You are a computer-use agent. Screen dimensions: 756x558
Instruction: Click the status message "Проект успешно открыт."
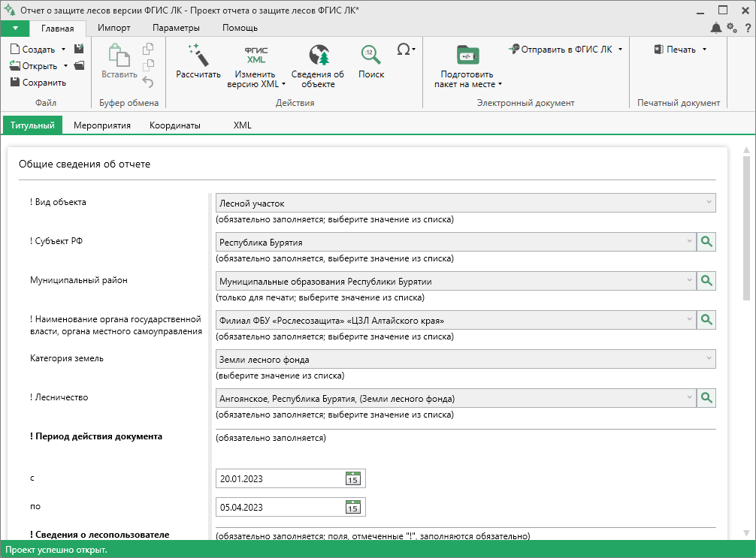(x=56, y=550)
